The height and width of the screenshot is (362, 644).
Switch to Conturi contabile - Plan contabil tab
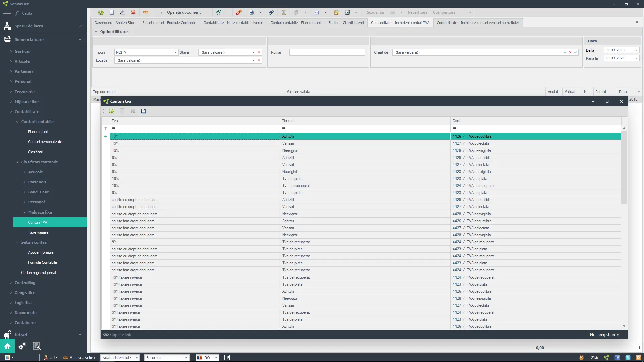pyautogui.click(x=296, y=23)
